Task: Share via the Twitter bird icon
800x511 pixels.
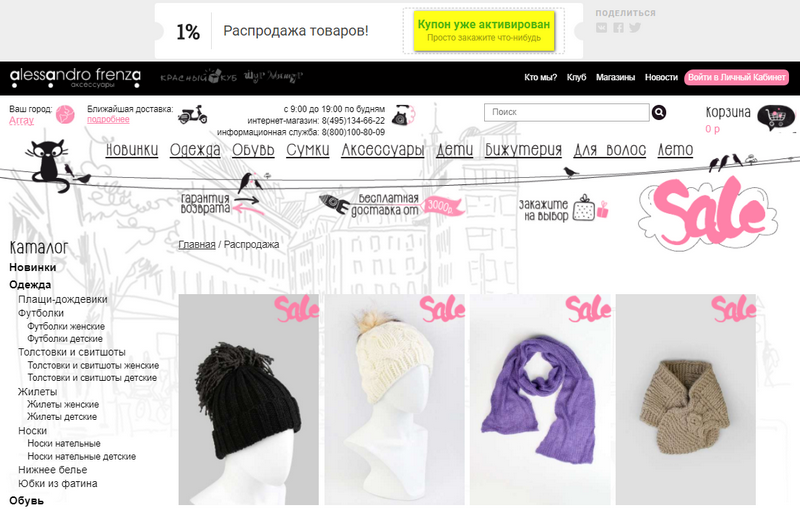Action: 635,28
